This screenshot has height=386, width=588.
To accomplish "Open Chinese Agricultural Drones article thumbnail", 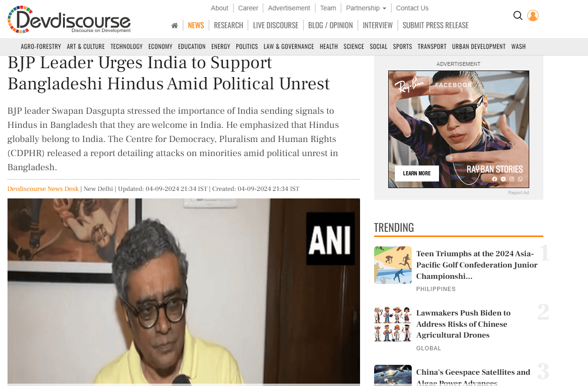I will (393, 324).
